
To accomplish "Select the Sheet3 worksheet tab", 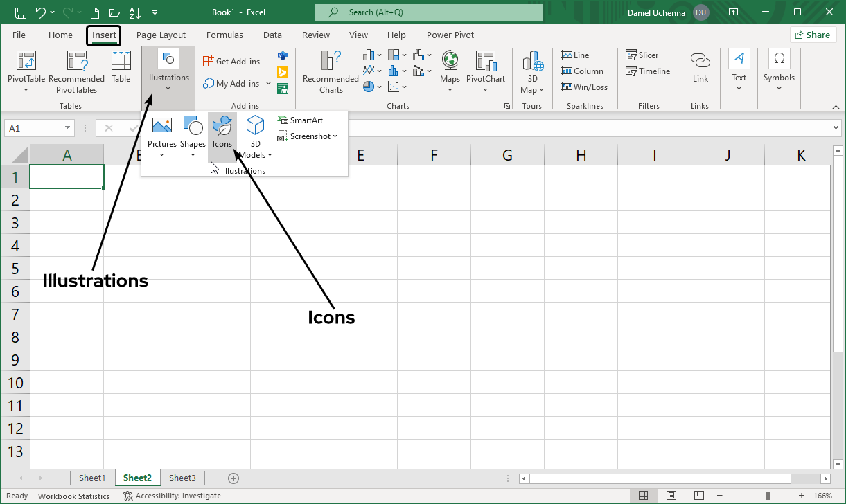I will coord(182,478).
